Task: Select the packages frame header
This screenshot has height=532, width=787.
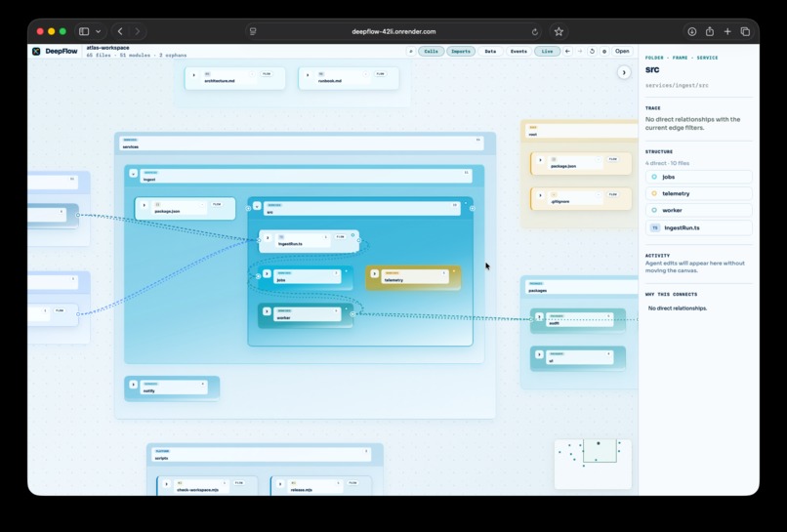Action: pyautogui.click(x=581, y=287)
